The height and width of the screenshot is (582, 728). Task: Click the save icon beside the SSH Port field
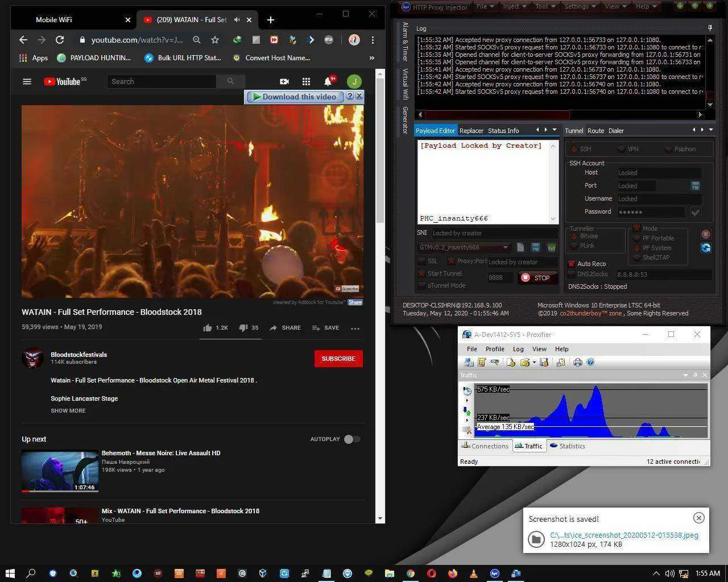click(695, 186)
